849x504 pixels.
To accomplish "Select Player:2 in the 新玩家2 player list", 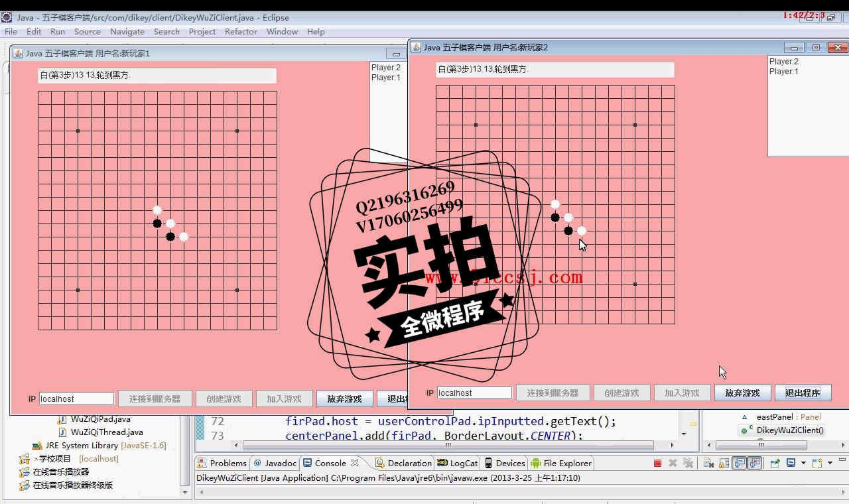I will pyautogui.click(x=784, y=62).
